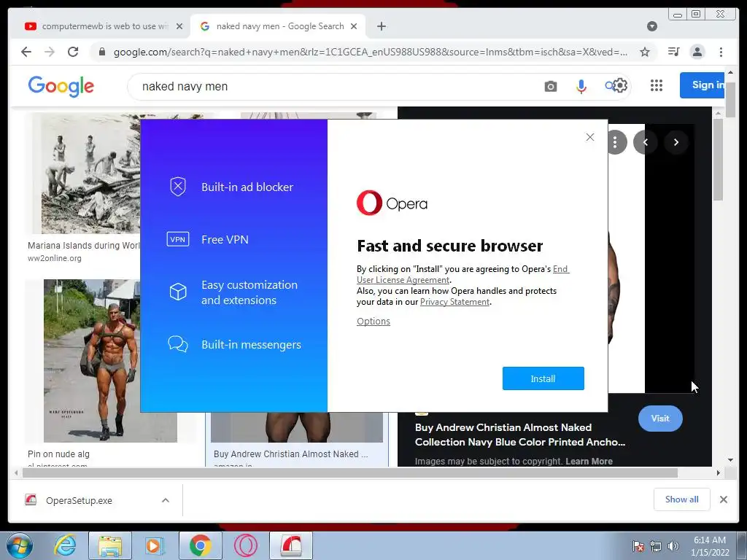
Task: Close the downloads bar
Action: click(x=723, y=499)
